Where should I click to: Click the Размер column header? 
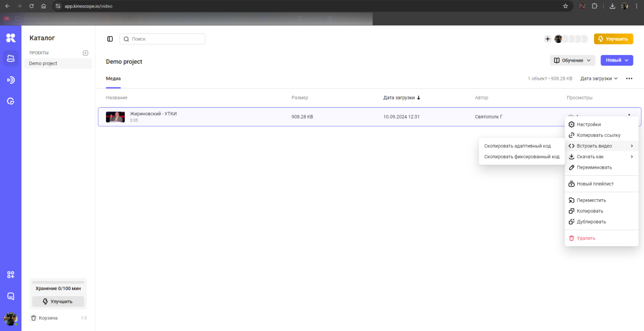[300, 98]
